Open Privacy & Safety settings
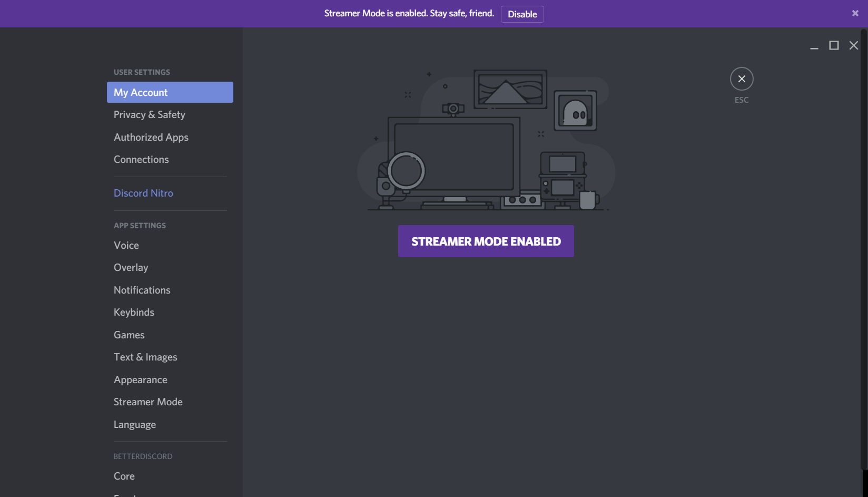The image size is (868, 497). click(x=150, y=115)
